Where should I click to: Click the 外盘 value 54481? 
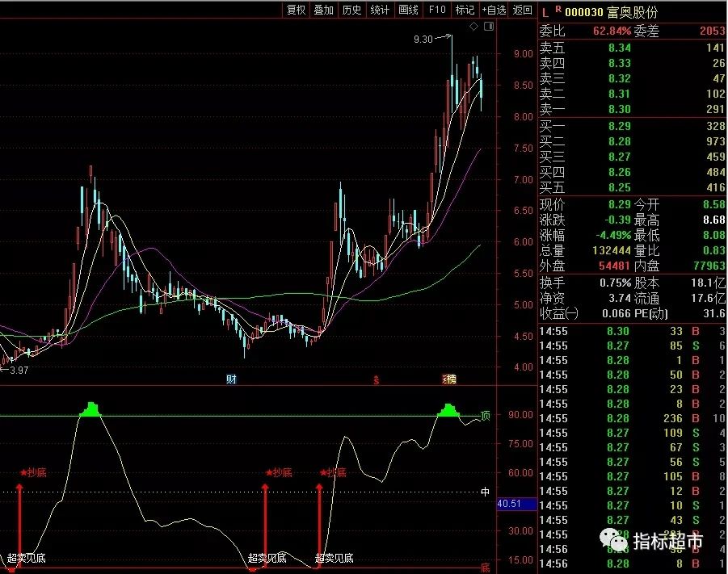point(614,266)
